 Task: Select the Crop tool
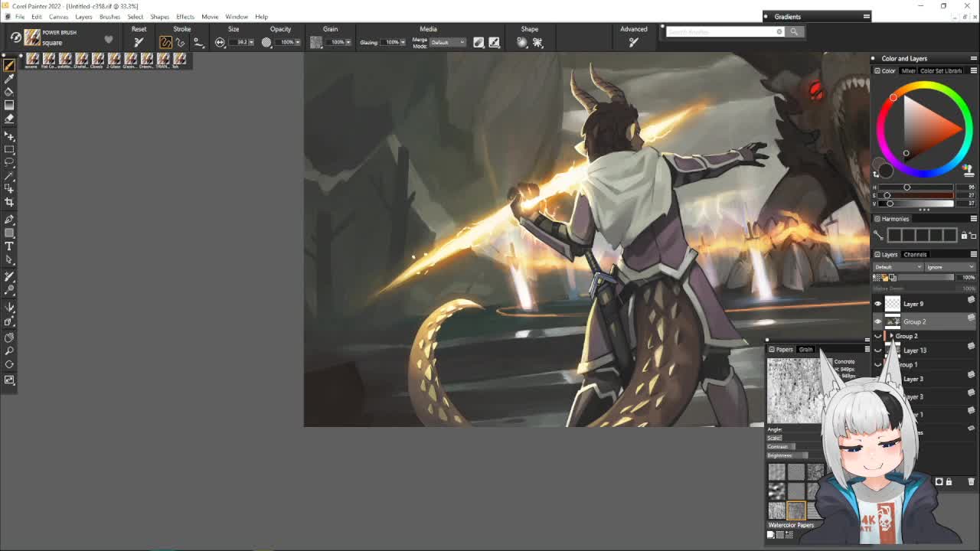point(9,202)
